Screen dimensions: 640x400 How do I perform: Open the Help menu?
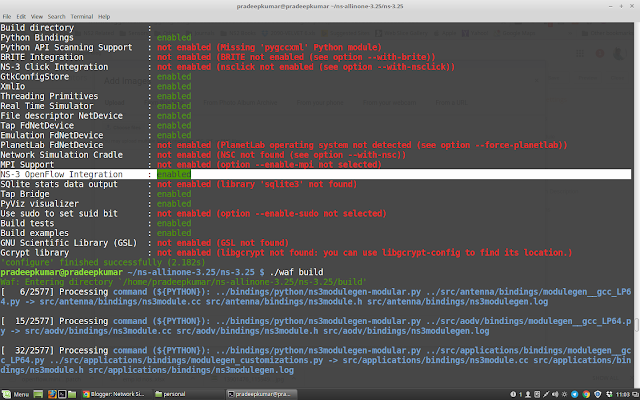(x=104, y=17)
